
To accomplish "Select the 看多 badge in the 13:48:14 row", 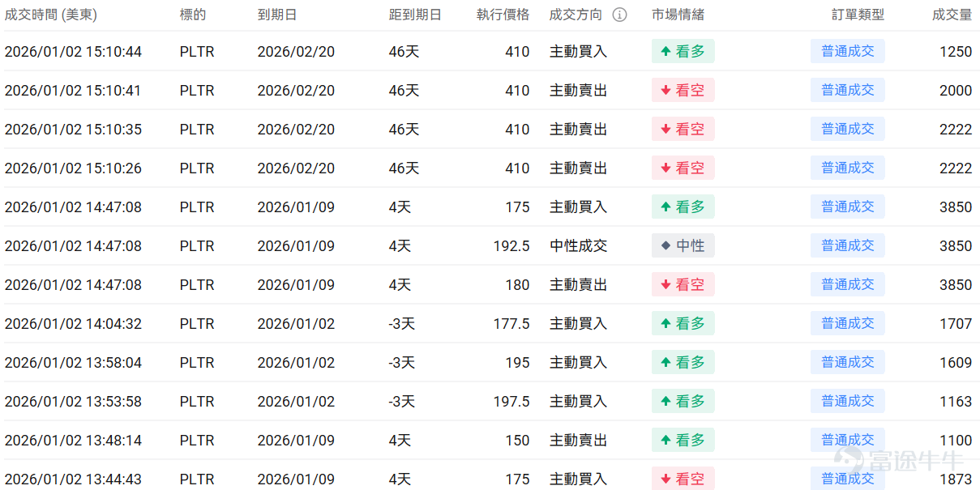I will [x=683, y=440].
